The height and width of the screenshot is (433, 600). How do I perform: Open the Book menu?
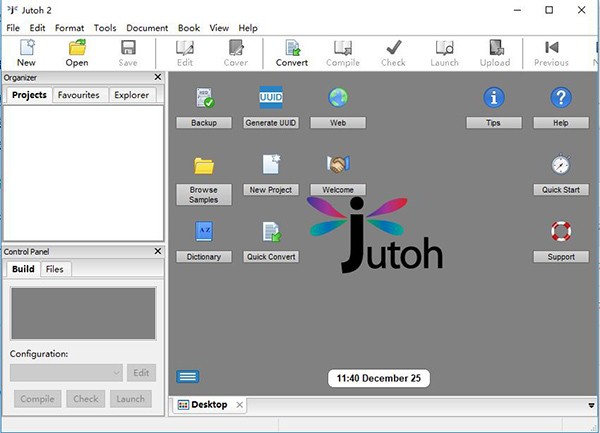[188, 28]
